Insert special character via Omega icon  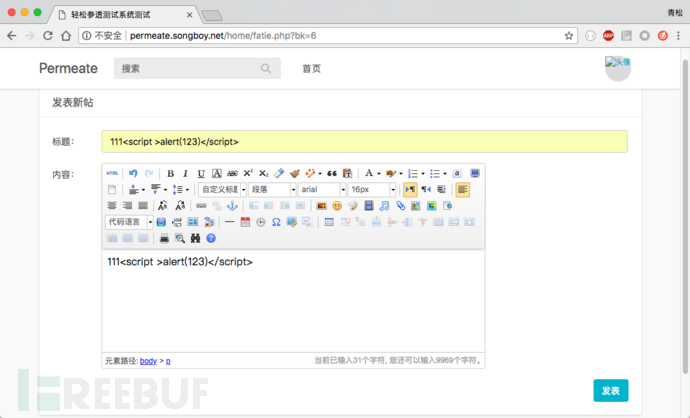(276, 222)
